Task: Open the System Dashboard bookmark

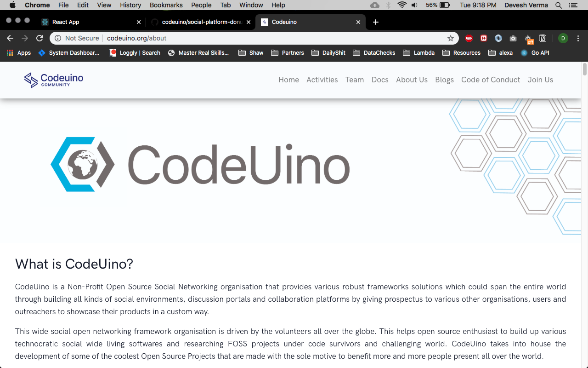Action: pyautogui.click(x=69, y=53)
